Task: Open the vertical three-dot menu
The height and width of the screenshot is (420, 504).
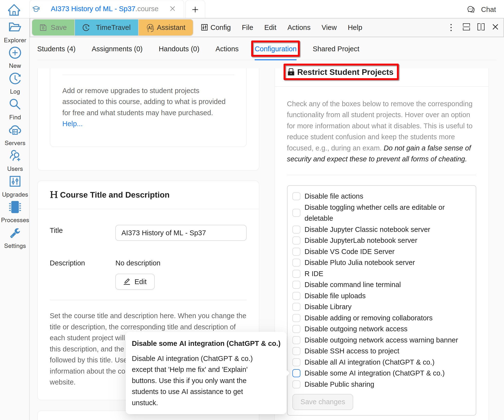Action: [451, 27]
